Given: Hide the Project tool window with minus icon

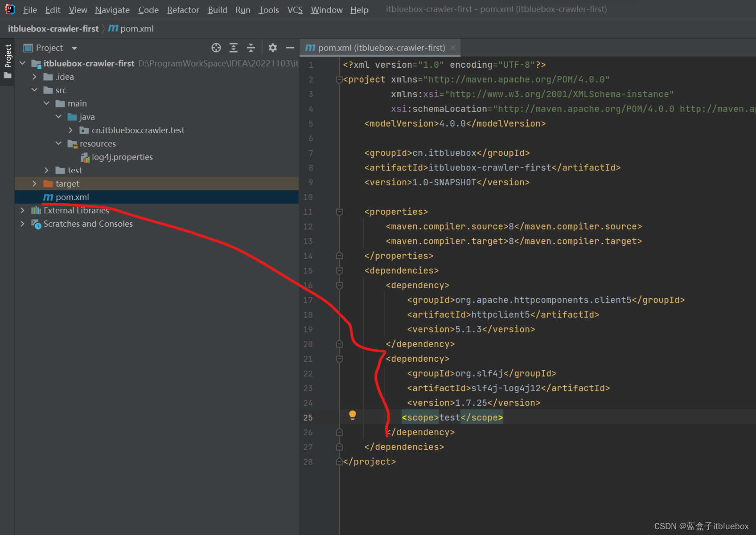Looking at the screenshot, I should tap(290, 48).
